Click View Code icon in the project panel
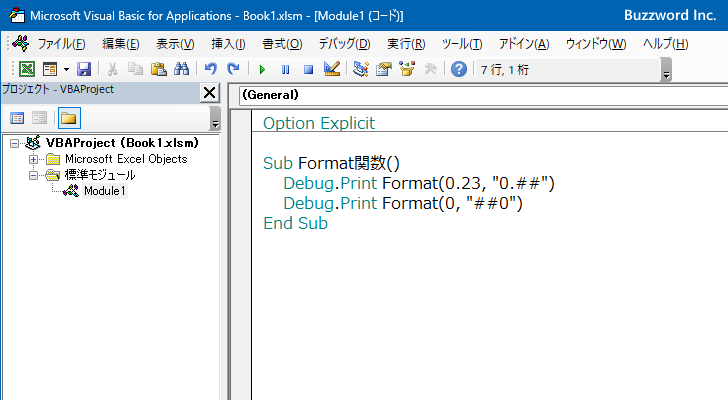 [x=17, y=118]
